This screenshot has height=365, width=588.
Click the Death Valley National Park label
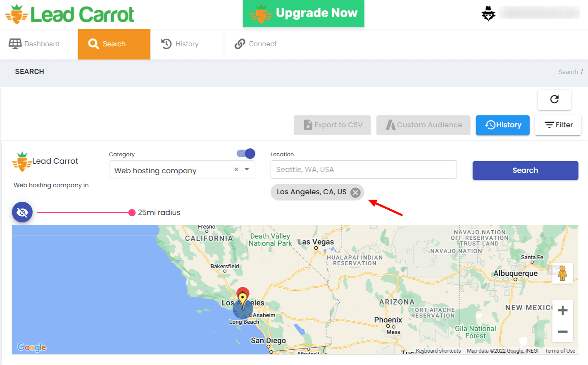270,240
